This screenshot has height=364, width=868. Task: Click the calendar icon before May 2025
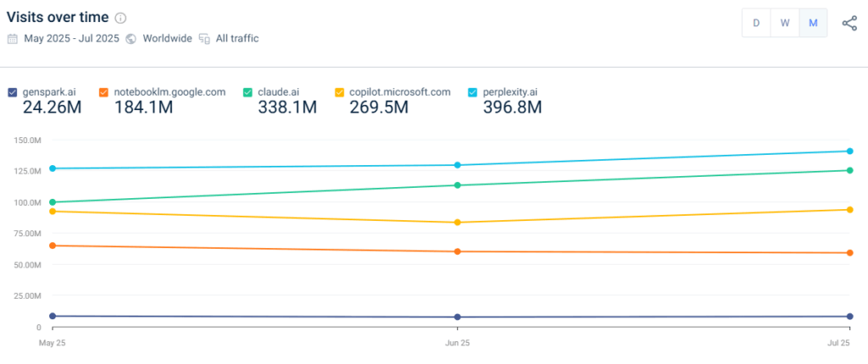click(x=12, y=39)
